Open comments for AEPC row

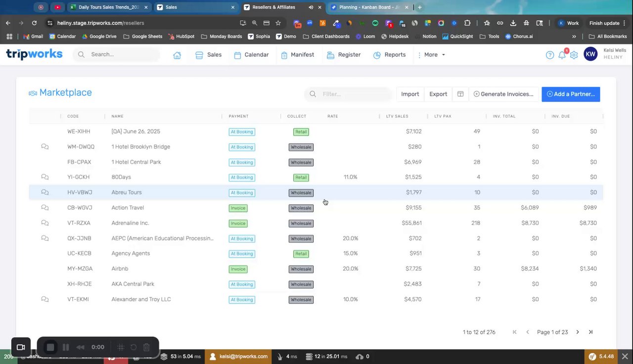click(45, 238)
